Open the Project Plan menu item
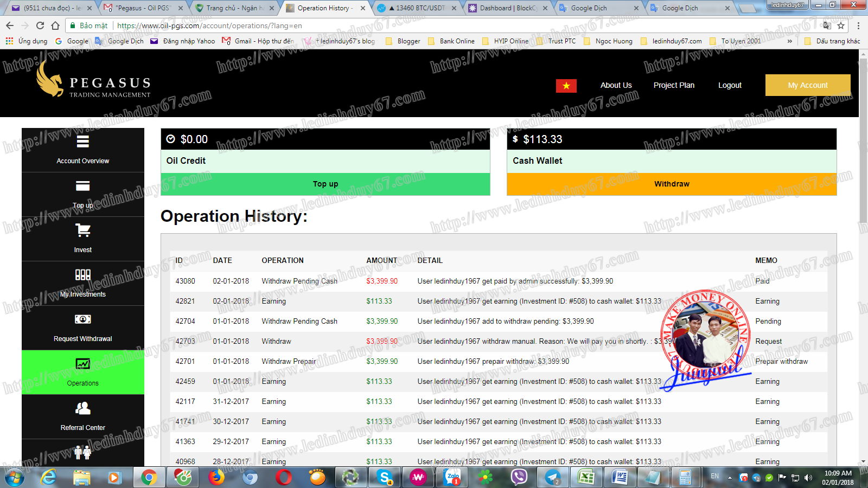 pyautogui.click(x=674, y=85)
